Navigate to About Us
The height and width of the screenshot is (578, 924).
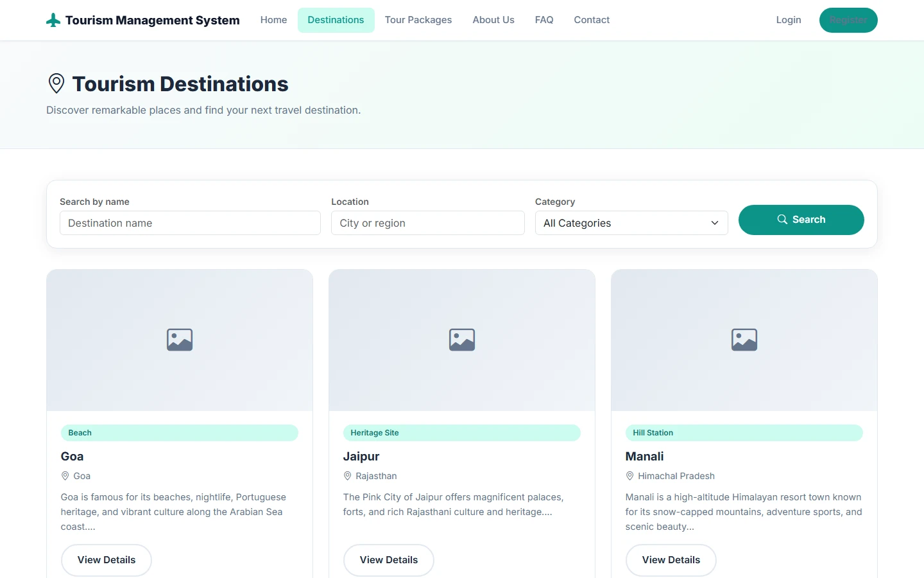(x=493, y=20)
